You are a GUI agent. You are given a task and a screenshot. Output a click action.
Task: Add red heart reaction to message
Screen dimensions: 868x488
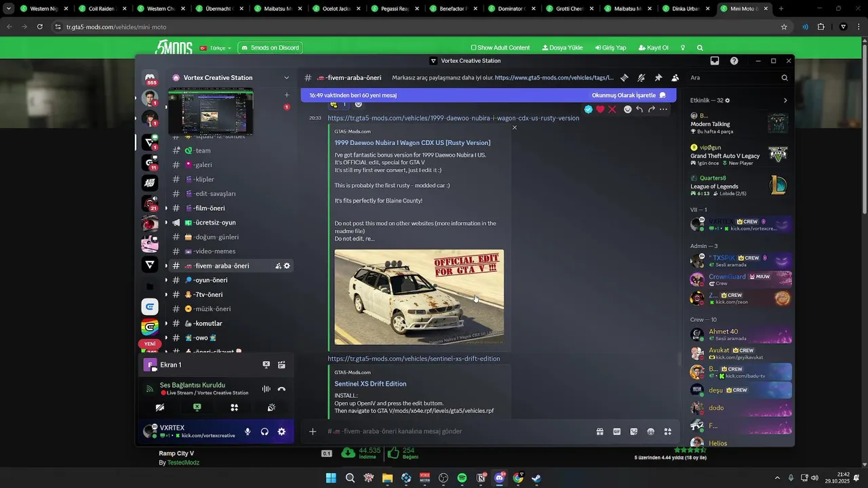[600, 109]
